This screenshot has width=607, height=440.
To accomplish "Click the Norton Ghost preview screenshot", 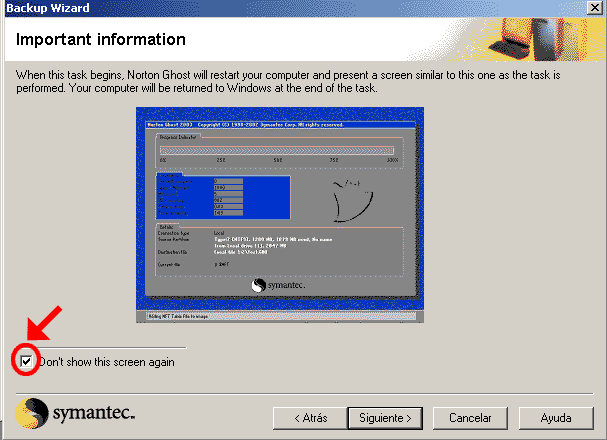I will pos(280,215).
